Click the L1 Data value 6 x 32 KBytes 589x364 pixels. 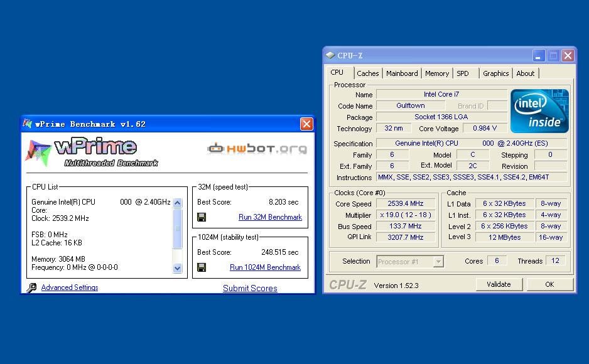click(x=504, y=203)
